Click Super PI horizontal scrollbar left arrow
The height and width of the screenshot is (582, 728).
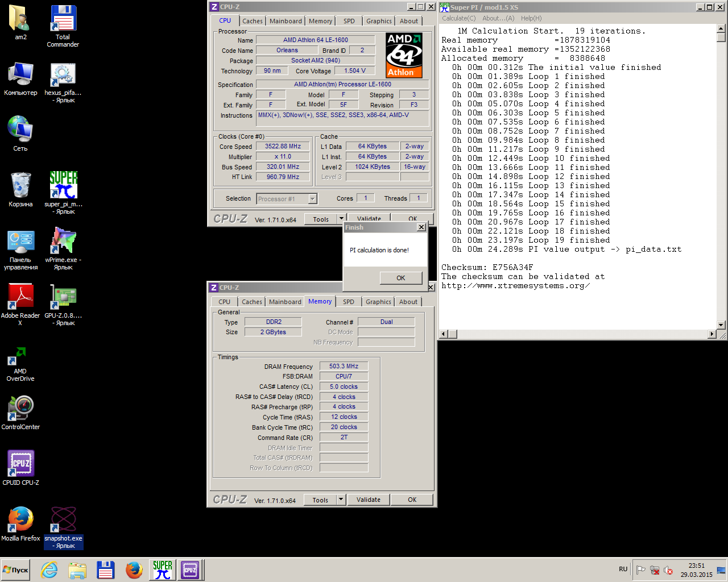click(444, 334)
